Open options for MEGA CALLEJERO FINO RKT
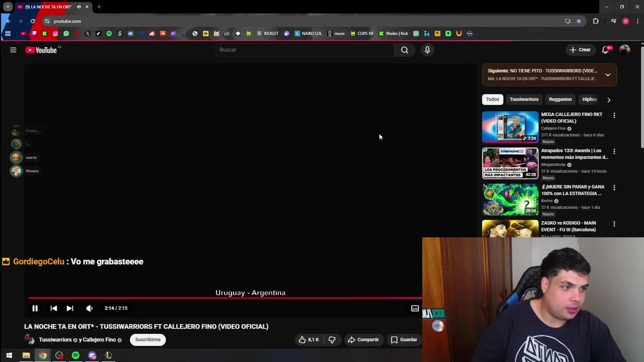This screenshot has width=644, height=362. click(x=614, y=116)
